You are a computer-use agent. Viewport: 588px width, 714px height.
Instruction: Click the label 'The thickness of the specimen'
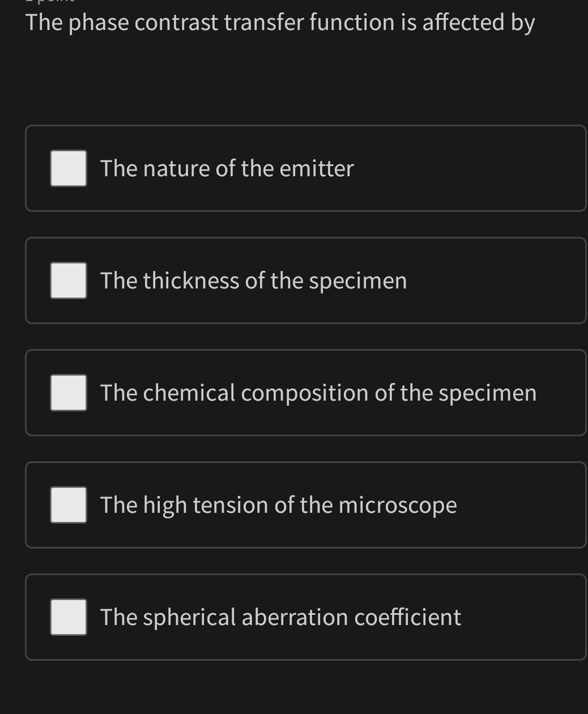click(253, 280)
